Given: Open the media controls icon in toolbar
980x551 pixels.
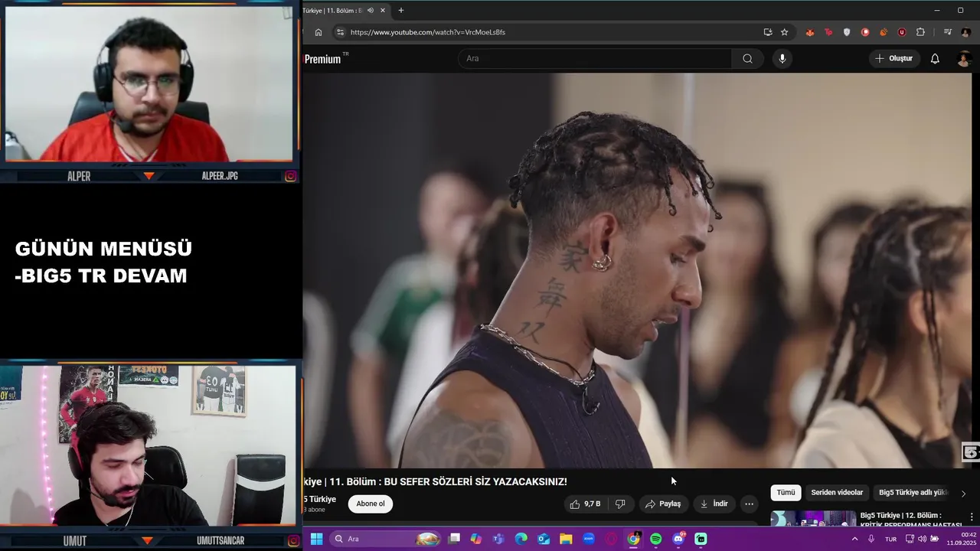Looking at the screenshot, I should (948, 32).
